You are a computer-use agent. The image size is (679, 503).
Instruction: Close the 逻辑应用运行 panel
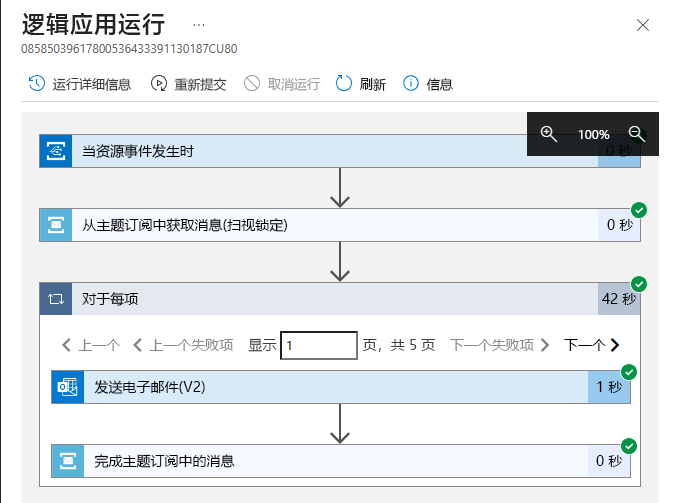tap(643, 25)
